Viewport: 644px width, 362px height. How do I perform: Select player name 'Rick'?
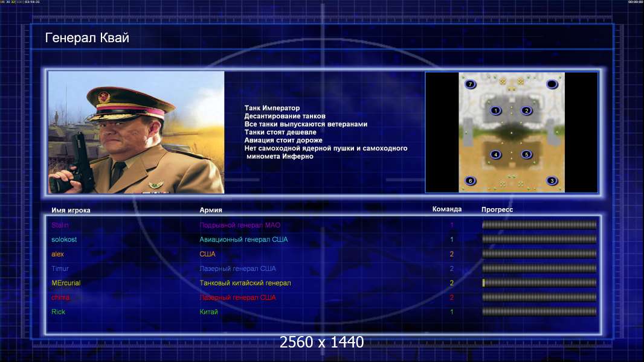tap(59, 311)
